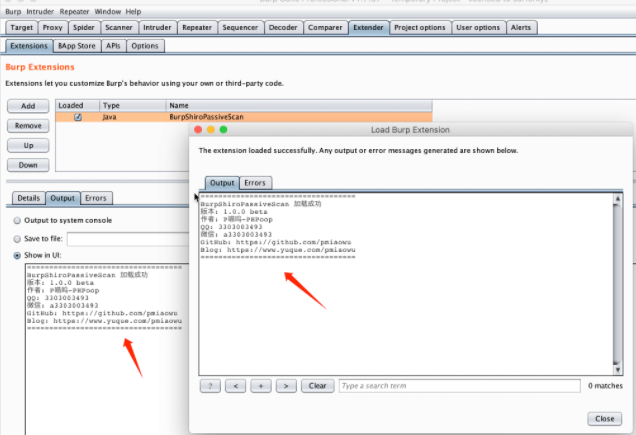Click the GitHub URL in dialog output
This screenshot has width=636, height=435.
click(294, 242)
